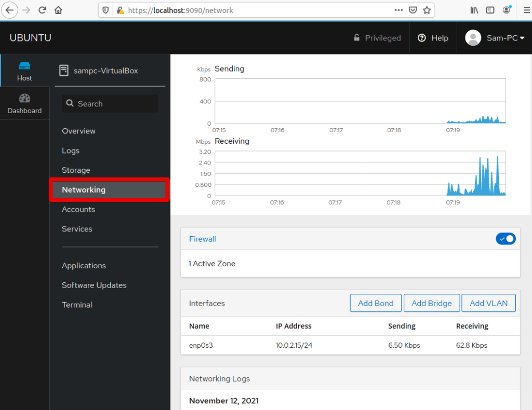Open the enp0s3 interface details

click(x=201, y=345)
